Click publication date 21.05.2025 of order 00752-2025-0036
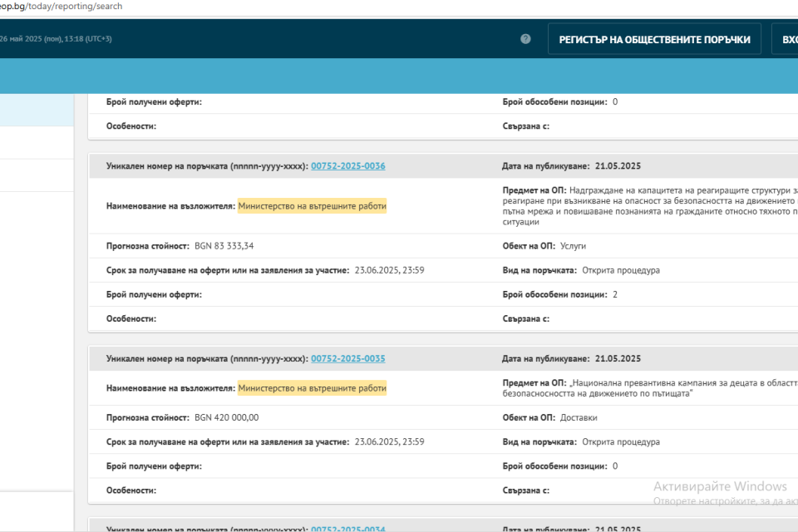Viewport: 798px width, 532px height. [618, 166]
